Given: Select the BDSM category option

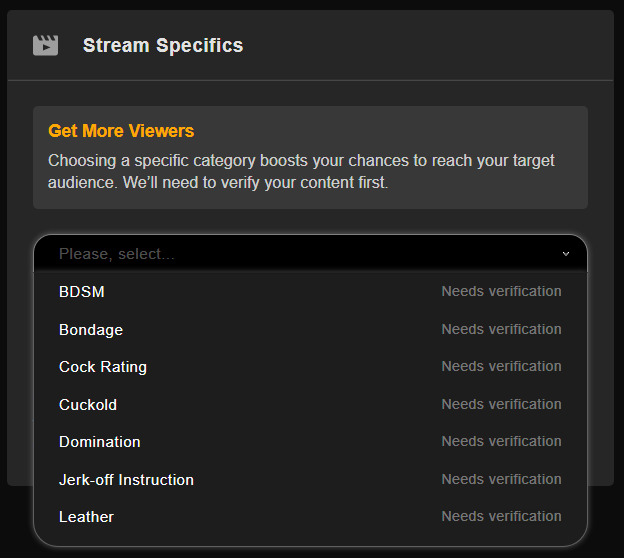Looking at the screenshot, I should tap(82, 292).
